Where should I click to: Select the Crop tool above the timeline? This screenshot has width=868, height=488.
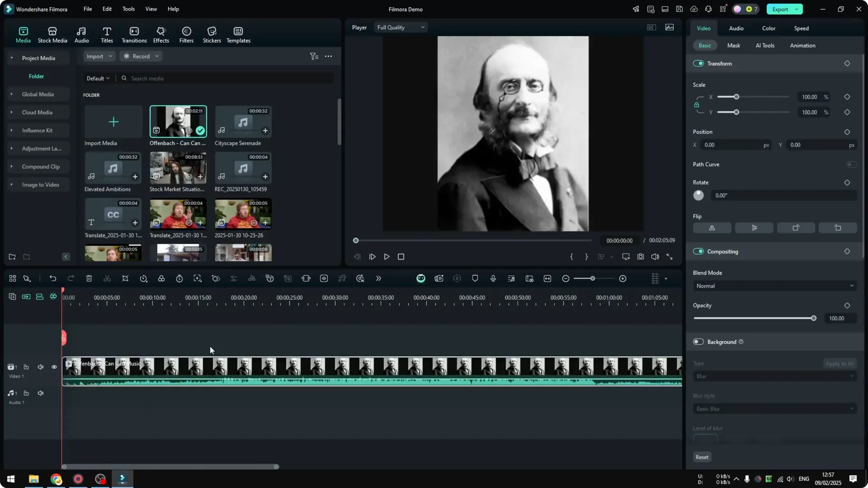click(125, 278)
